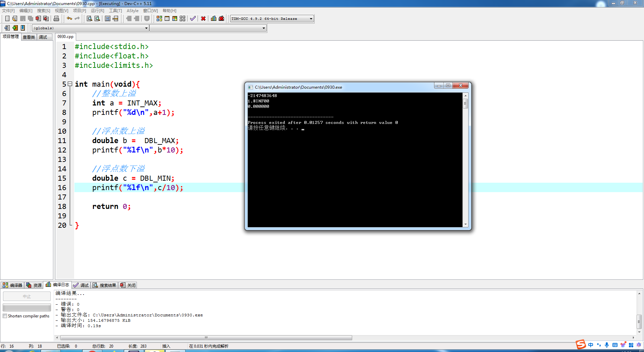The height and width of the screenshot is (352, 644).
Task: Open the IME soft keyboard icon
Action: tap(615, 345)
